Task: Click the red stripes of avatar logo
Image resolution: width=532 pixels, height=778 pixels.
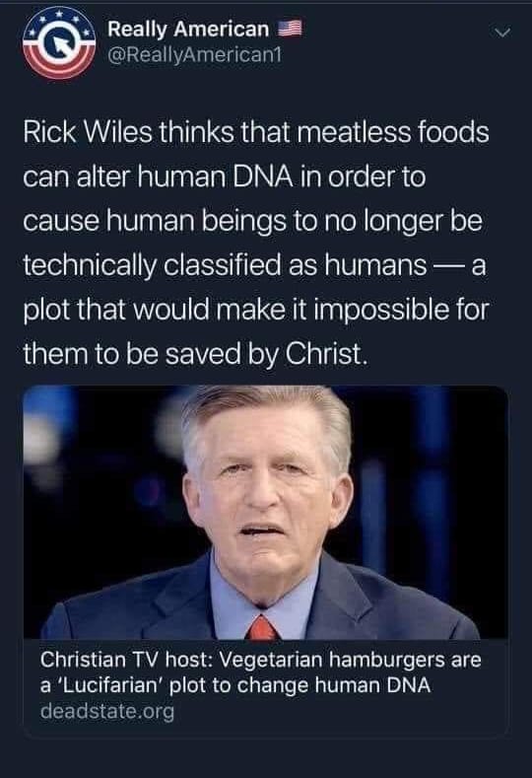Action: (58, 64)
